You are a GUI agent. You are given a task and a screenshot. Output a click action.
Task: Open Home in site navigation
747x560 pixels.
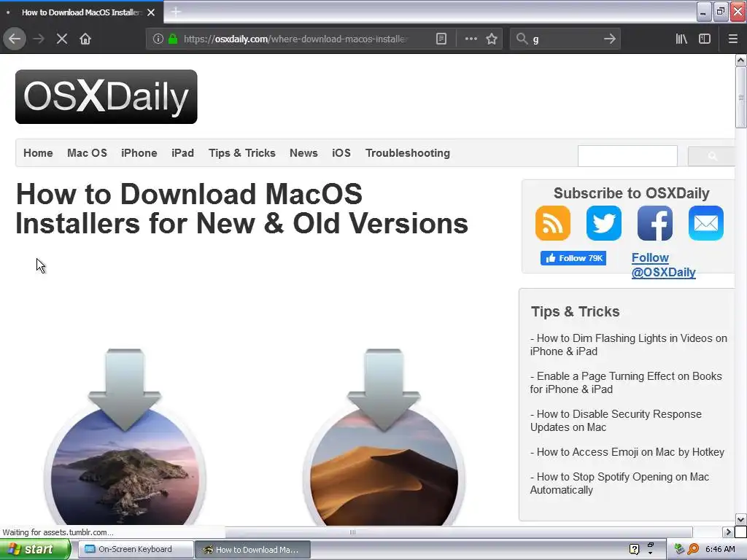[x=38, y=153]
